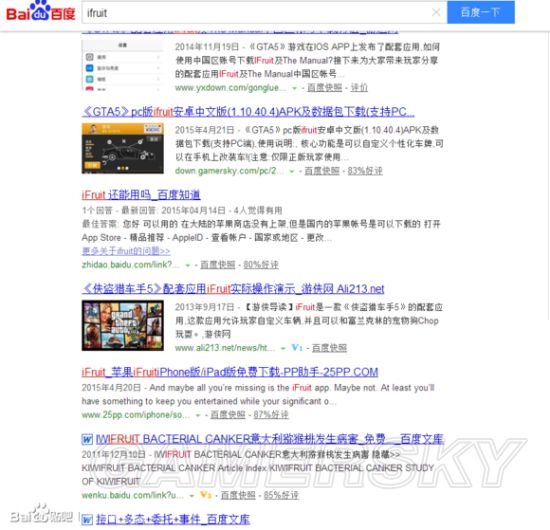This screenshot has width=550, height=530.
Task: Open the Word doc icon beside 接口+多态 result
Action: click(87, 519)
